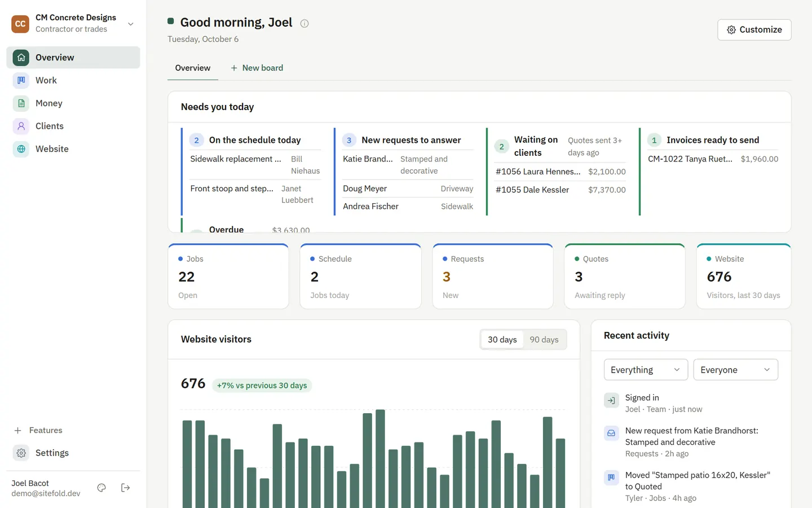The height and width of the screenshot is (508, 812).
Task: Open quote #1055 Dale Kessler
Action: point(561,190)
